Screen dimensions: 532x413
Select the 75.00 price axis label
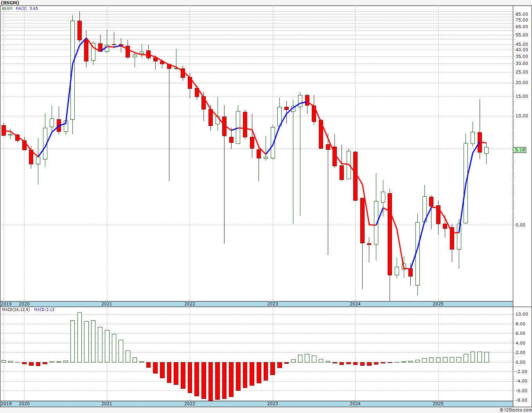pos(522,20)
